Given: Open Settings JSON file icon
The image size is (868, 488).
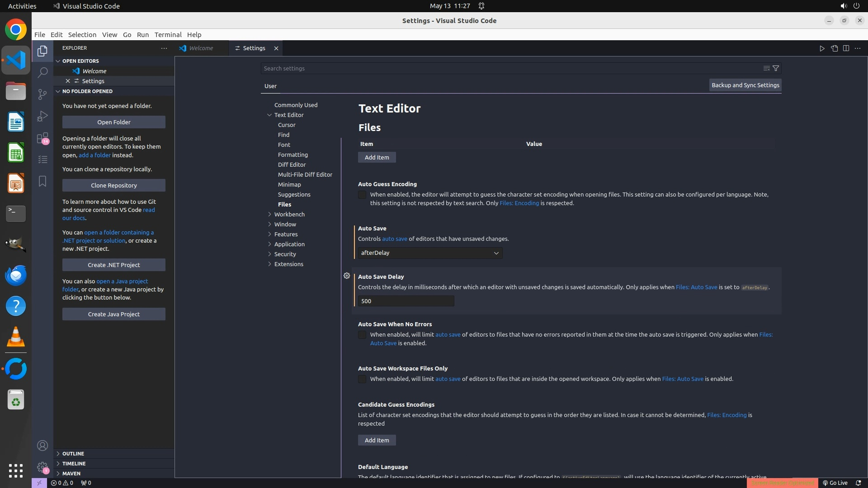Looking at the screenshot, I should [x=834, y=48].
